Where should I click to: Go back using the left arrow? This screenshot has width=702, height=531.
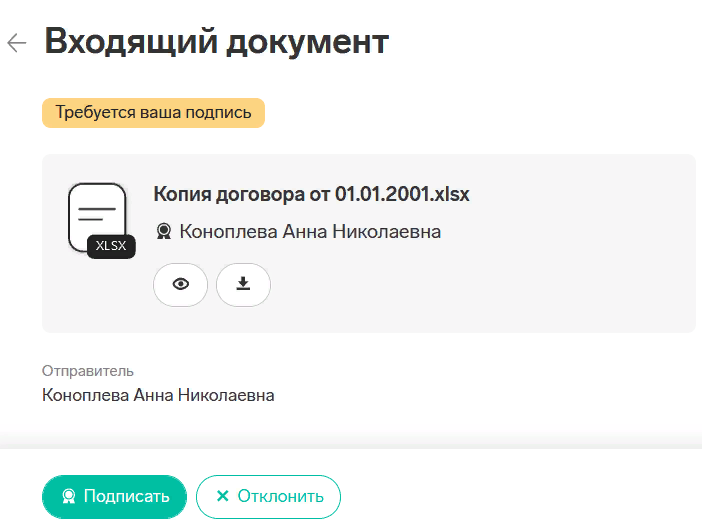click(17, 43)
